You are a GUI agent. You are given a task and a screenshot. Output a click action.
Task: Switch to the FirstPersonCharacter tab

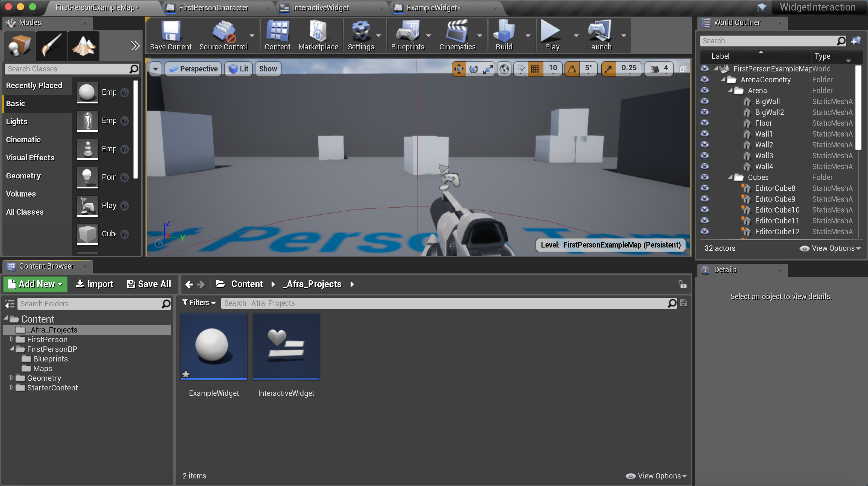click(x=213, y=7)
